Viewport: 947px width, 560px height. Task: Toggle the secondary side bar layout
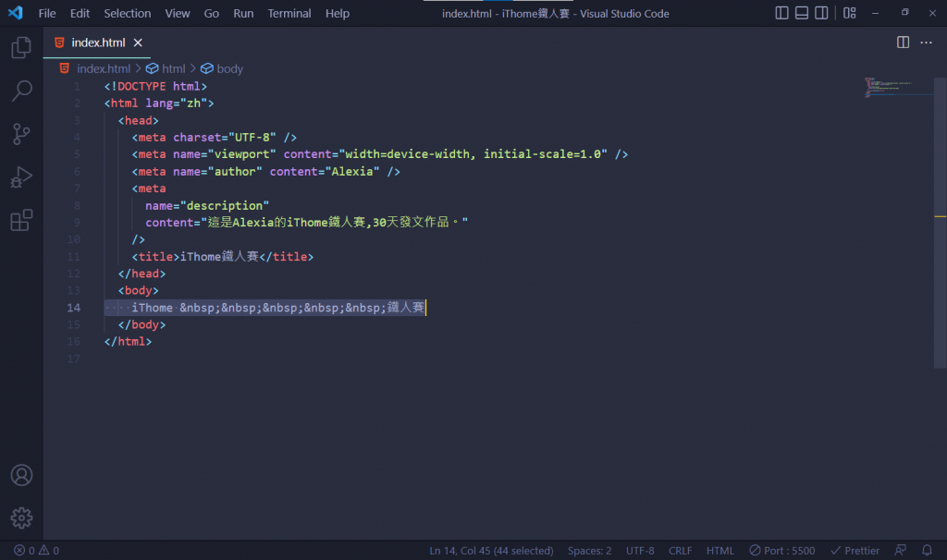point(821,13)
